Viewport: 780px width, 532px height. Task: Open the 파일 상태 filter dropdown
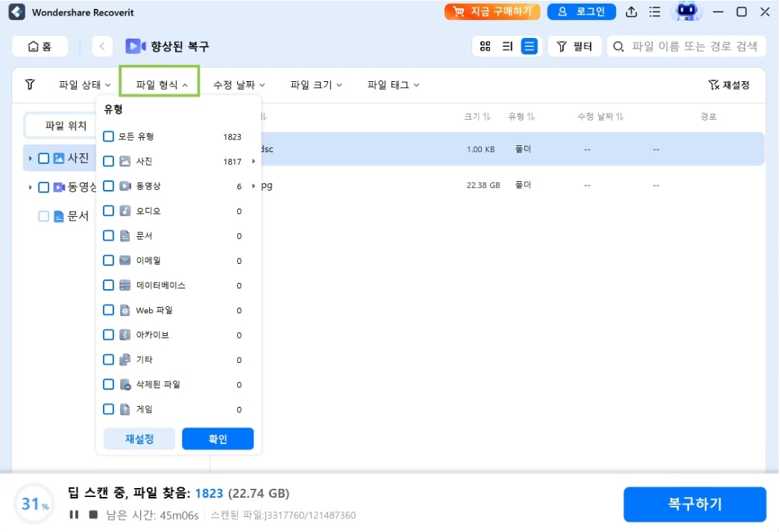click(84, 85)
